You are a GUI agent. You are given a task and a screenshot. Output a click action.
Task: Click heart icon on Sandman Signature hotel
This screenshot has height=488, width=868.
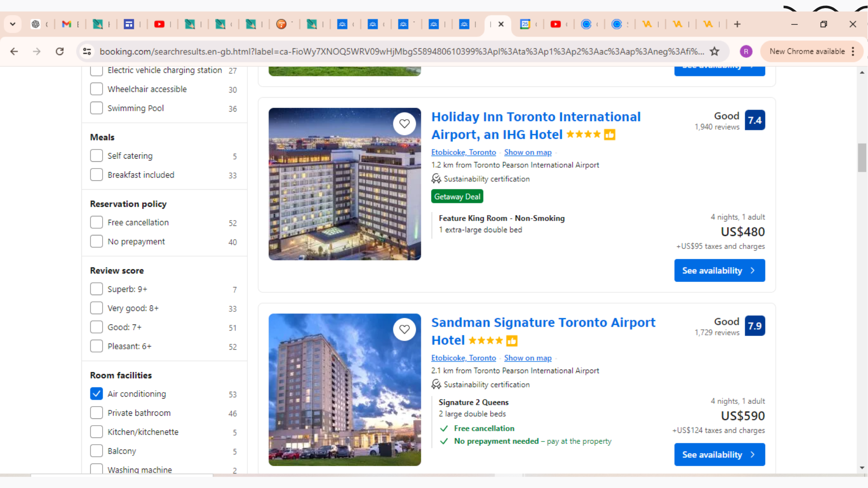[x=404, y=329]
